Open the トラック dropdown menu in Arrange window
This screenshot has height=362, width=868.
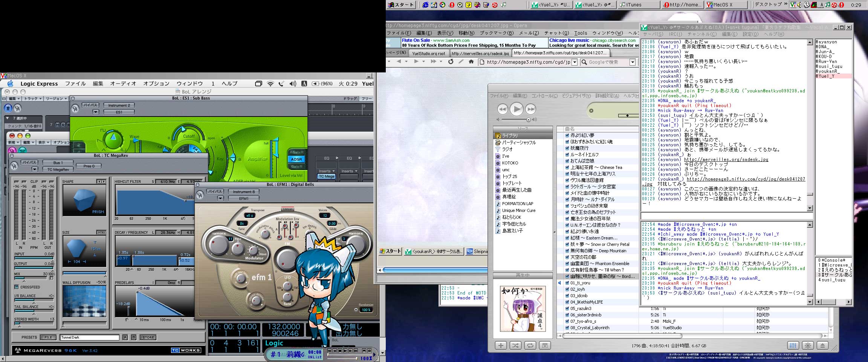pos(33,98)
